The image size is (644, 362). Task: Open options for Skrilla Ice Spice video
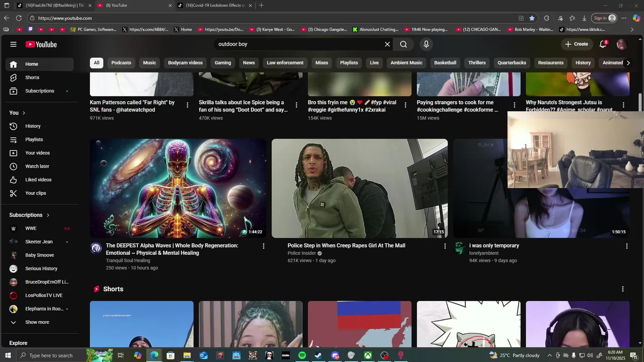(x=296, y=105)
